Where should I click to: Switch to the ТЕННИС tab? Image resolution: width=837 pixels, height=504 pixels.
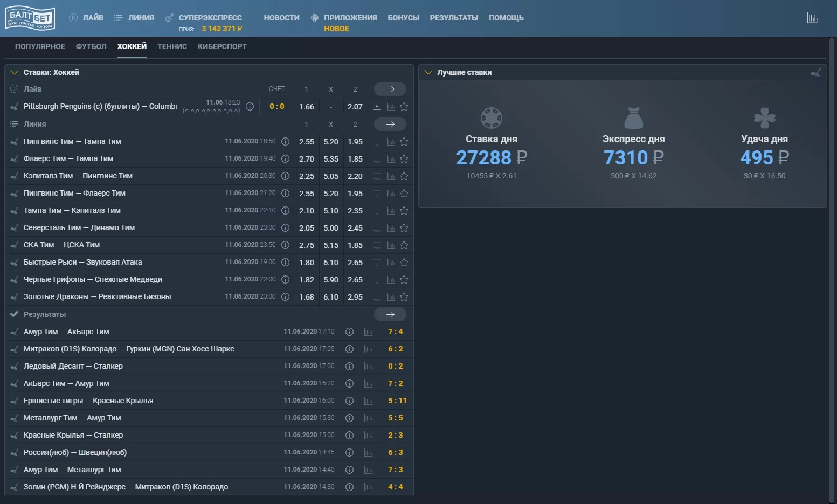coord(172,46)
